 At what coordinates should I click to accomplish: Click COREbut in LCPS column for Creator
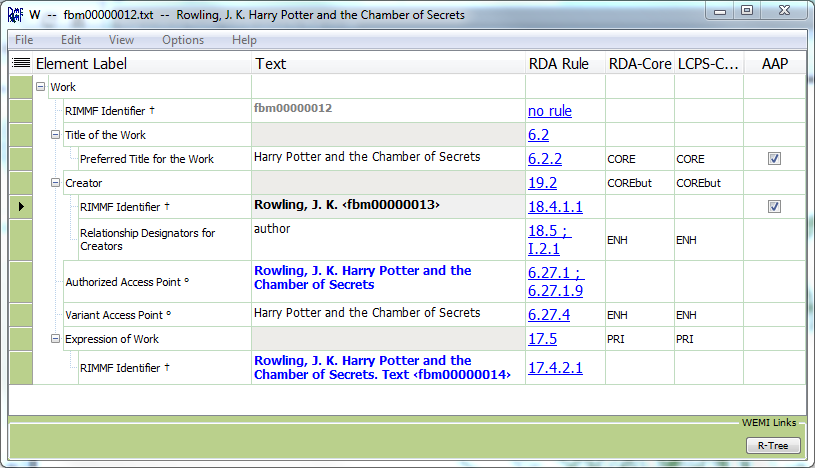[699, 183]
